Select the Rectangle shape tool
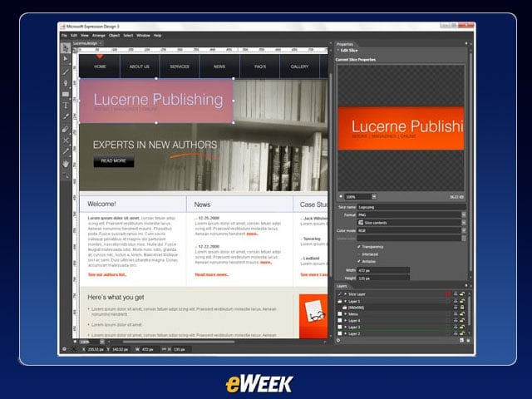Viewport: 532px width, 399px height. [x=66, y=94]
